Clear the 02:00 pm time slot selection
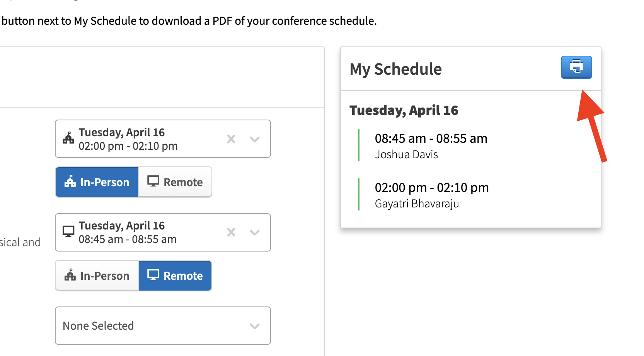This screenshot has width=644, height=356. [x=231, y=139]
